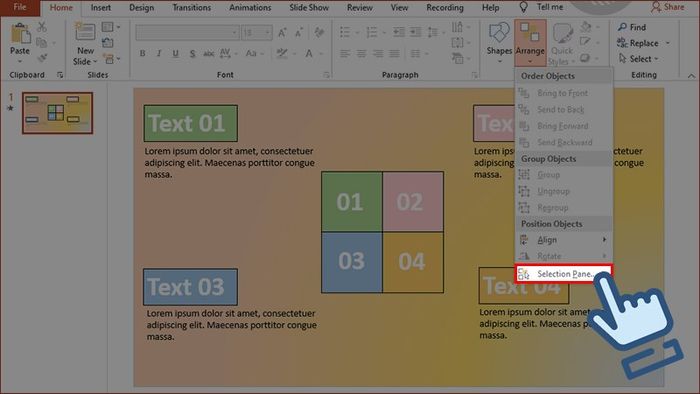Click the Share button
This screenshot has height=394, width=700.
[x=667, y=7]
